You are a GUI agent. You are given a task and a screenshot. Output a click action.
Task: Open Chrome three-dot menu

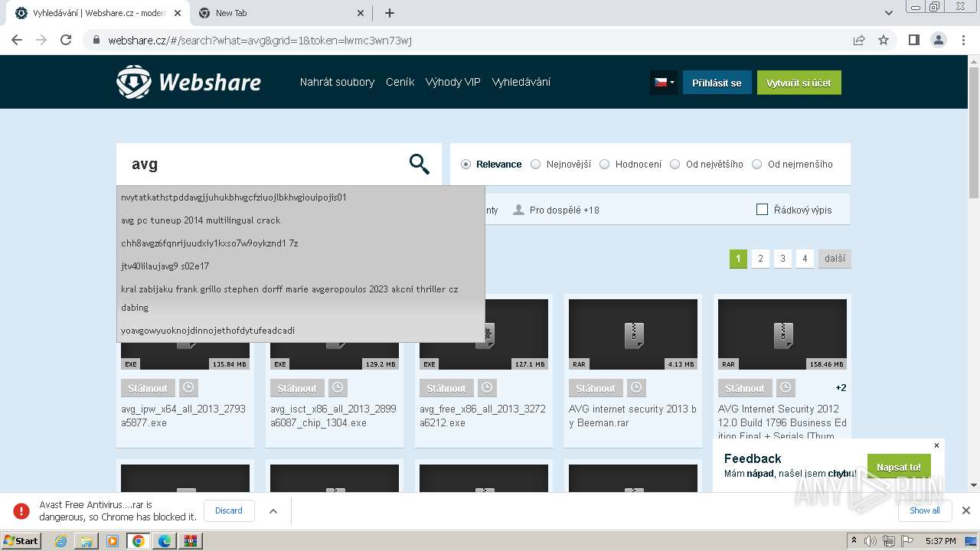963,41
